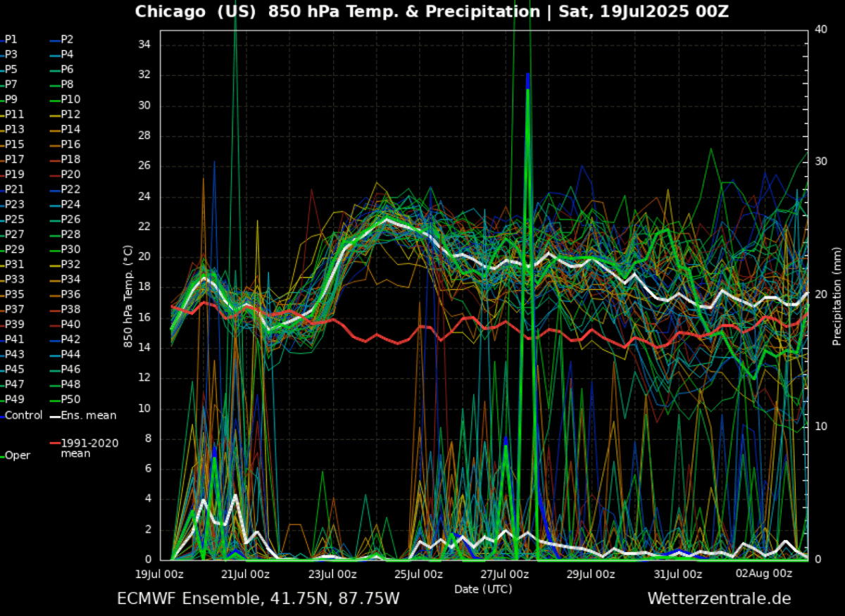Select the P38 legend label
This screenshot has width=845, height=616.
70,309
